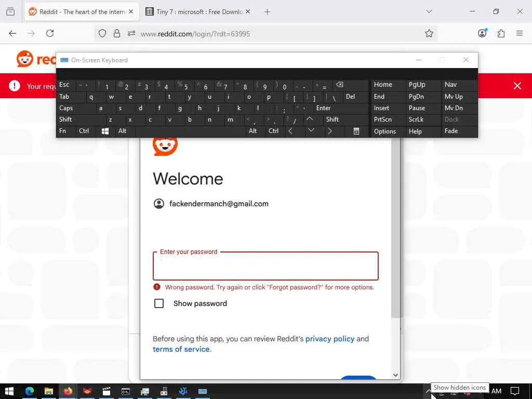Click the tracking protection shield icon
The image size is (532, 399).
[102, 33]
